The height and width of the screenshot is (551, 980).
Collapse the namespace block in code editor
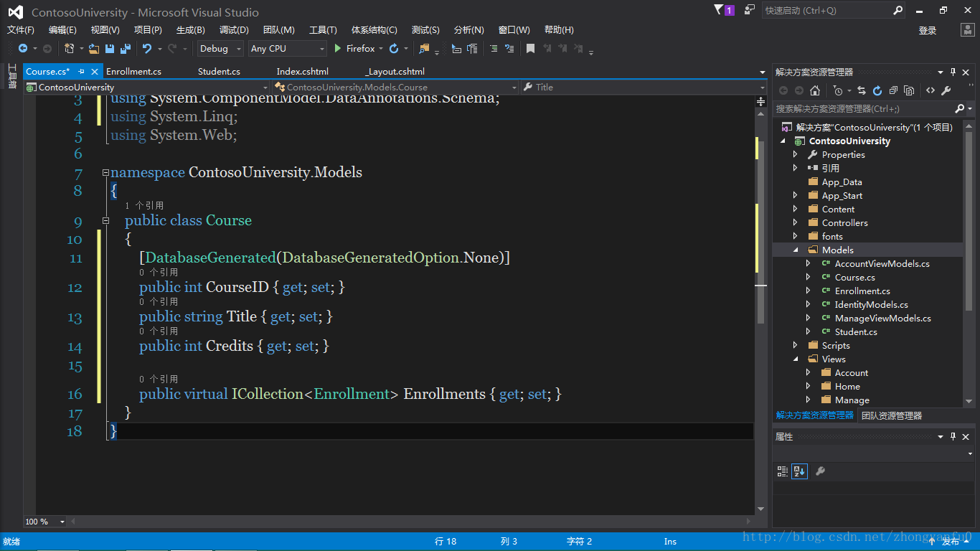[105, 173]
